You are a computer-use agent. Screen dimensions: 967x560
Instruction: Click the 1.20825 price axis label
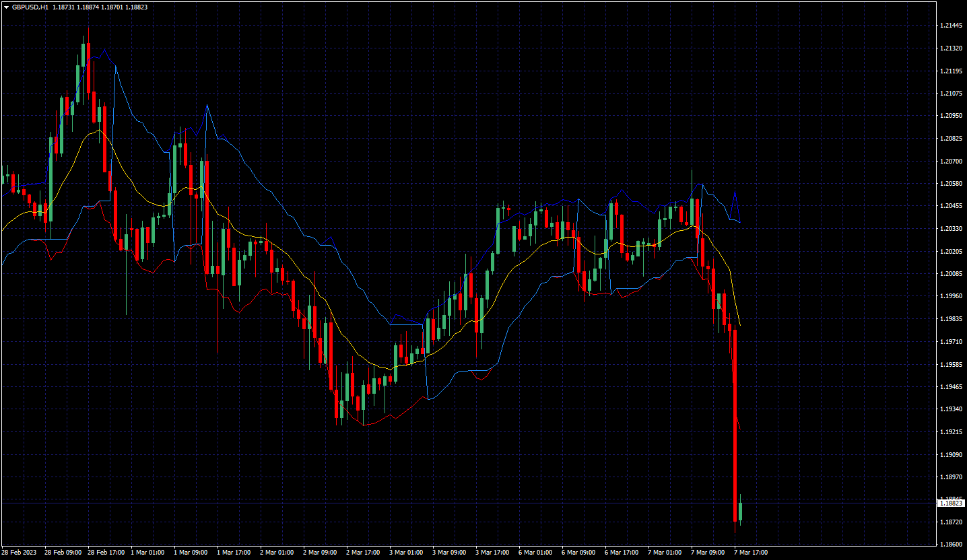click(951, 139)
